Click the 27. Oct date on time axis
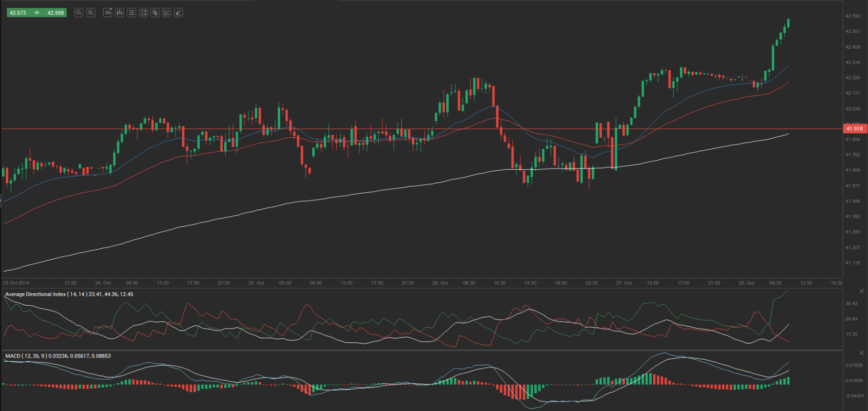868x411 pixels. [x=623, y=283]
